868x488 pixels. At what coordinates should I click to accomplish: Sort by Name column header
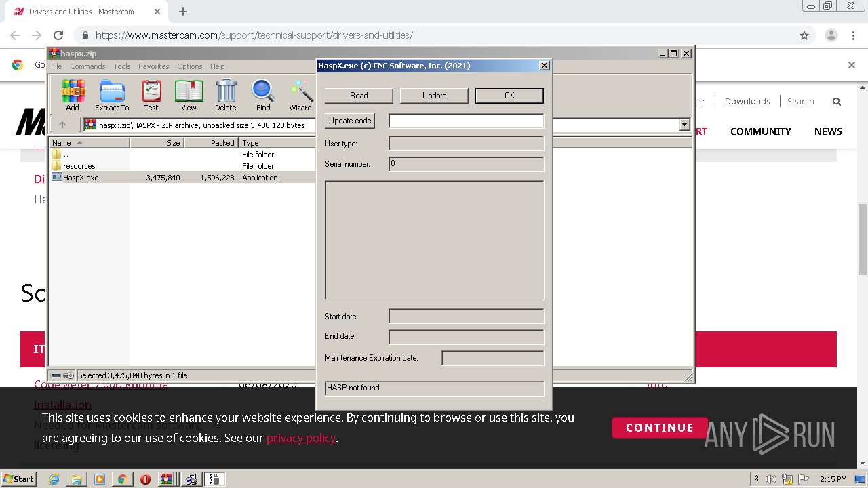pos(89,143)
